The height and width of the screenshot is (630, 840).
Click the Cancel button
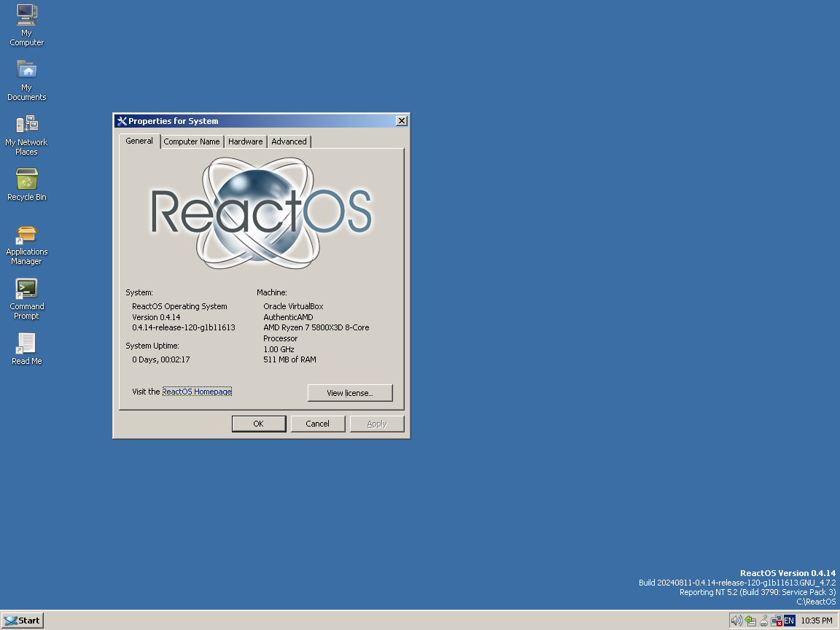[318, 424]
